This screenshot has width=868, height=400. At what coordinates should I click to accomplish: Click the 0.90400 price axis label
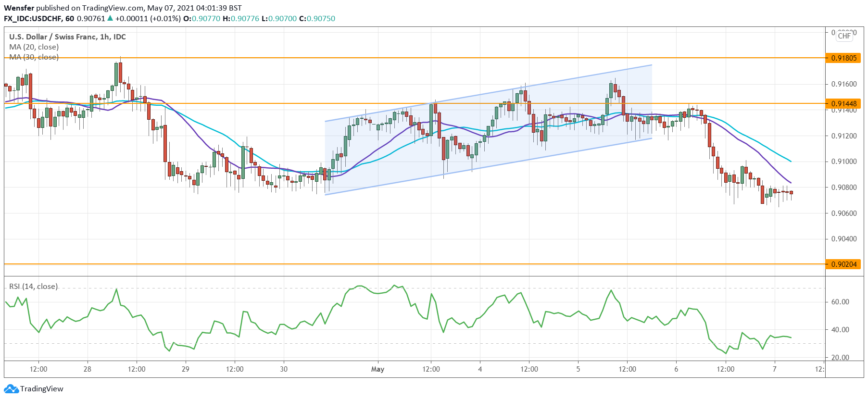pos(844,239)
